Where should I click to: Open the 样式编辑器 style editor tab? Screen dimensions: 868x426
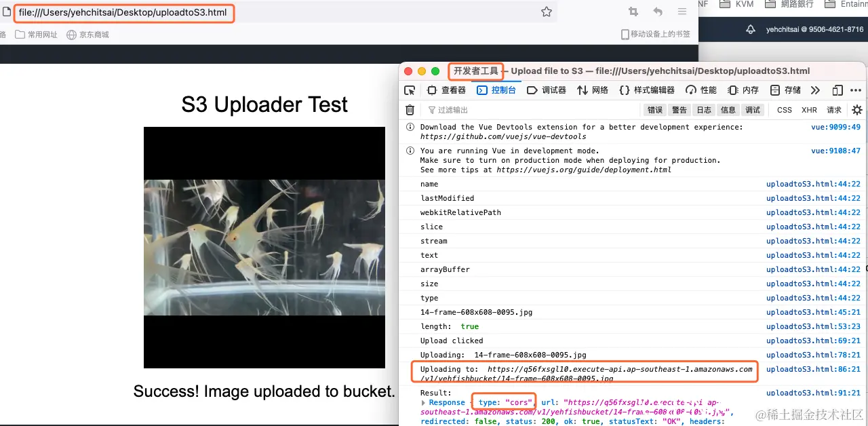pos(647,90)
